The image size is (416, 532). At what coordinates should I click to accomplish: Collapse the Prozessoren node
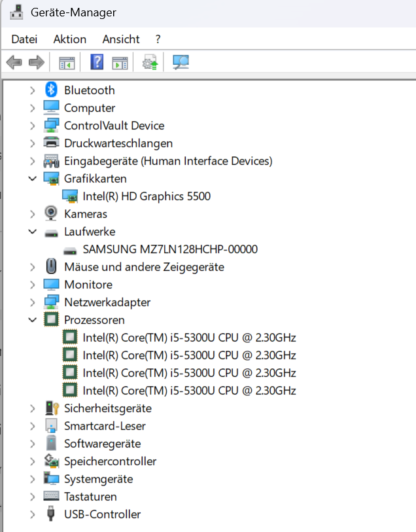[x=32, y=319]
